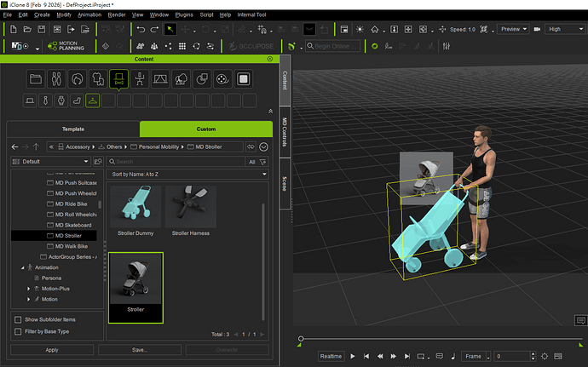588x367 pixels.
Task: Click the back navigation arrow
Action: (14, 147)
